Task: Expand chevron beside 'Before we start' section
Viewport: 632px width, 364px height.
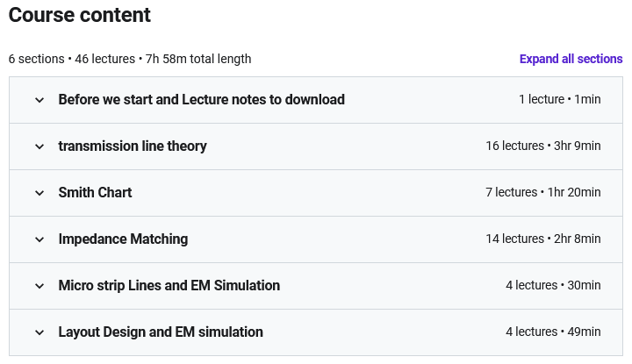Action: point(39,100)
